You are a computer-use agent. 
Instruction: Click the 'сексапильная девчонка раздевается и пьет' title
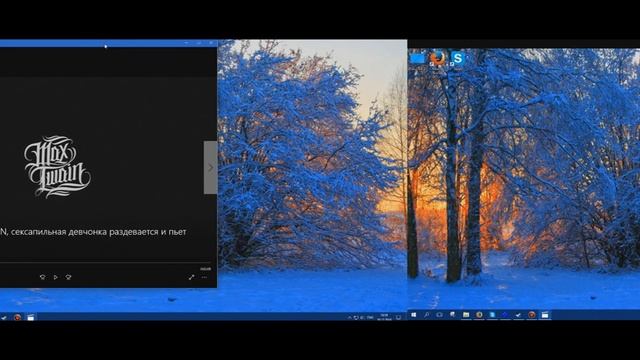coord(99,232)
